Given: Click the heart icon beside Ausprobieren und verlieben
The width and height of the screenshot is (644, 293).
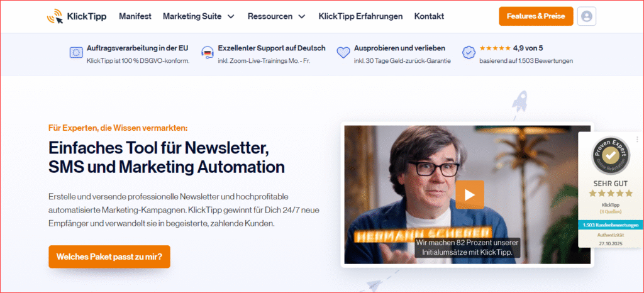Looking at the screenshot, I should click(x=343, y=53).
